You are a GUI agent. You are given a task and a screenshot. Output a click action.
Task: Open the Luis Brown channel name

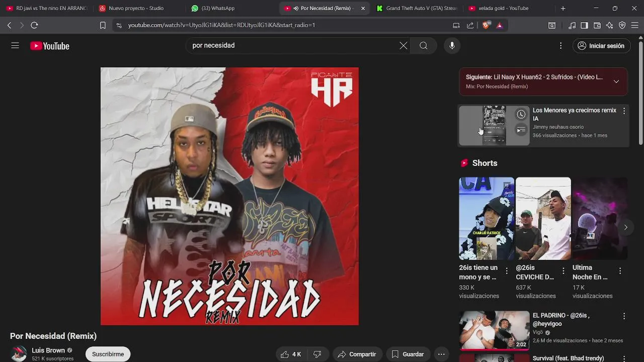point(48,350)
